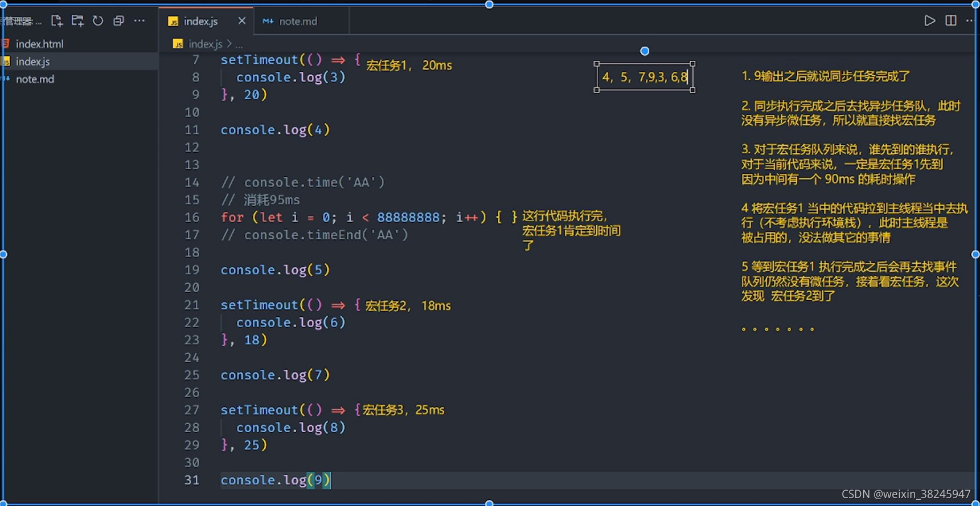Click index.js breadcrumb item
This screenshot has height=506, width=980.
point(205,44)
